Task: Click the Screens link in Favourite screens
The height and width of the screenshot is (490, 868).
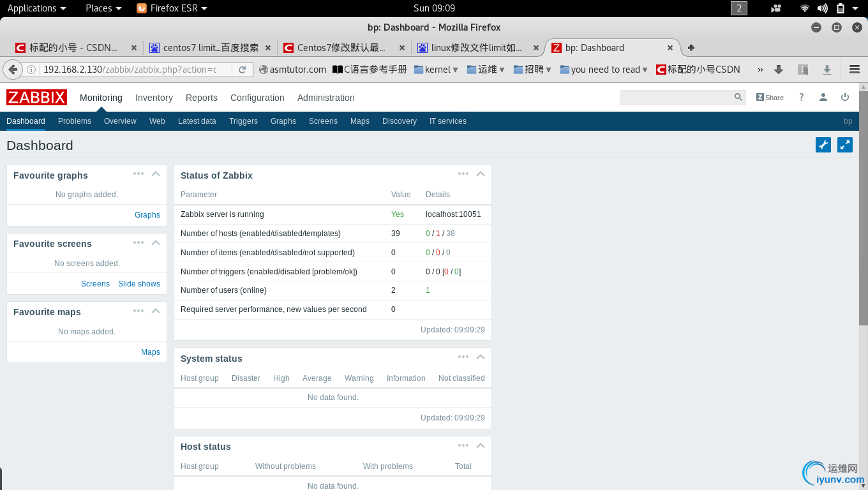Action: point(95,284)
